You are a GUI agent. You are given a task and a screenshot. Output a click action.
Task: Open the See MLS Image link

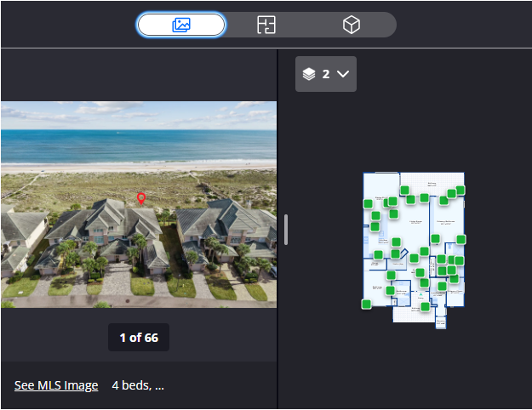56,385
